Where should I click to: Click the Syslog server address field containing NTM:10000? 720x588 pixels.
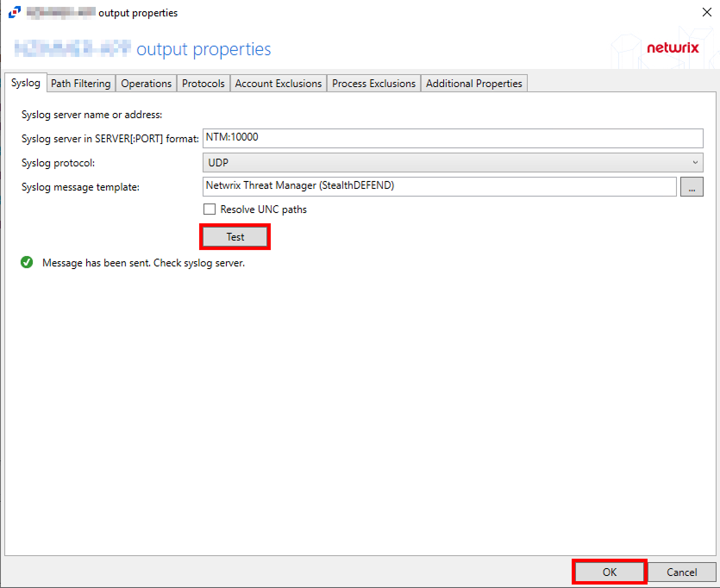(x=453, y=138)
